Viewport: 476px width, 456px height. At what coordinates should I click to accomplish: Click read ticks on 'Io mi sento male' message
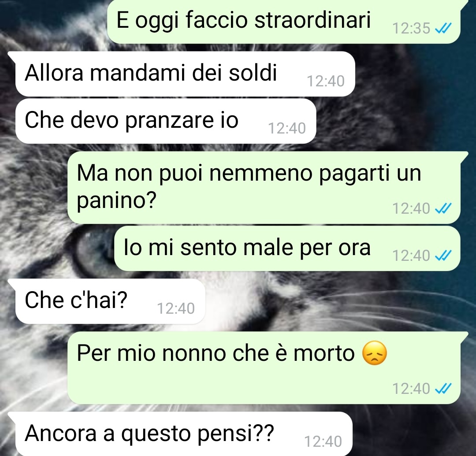point(443,256)
